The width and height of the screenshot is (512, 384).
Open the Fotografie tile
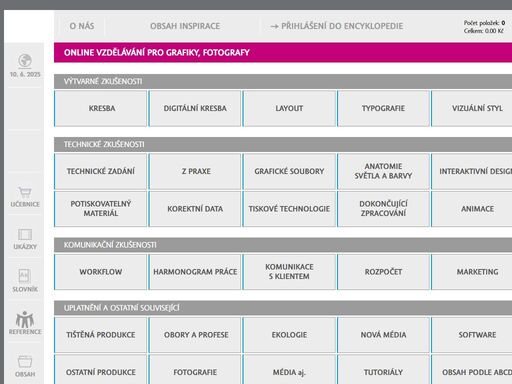coord(195,369)
